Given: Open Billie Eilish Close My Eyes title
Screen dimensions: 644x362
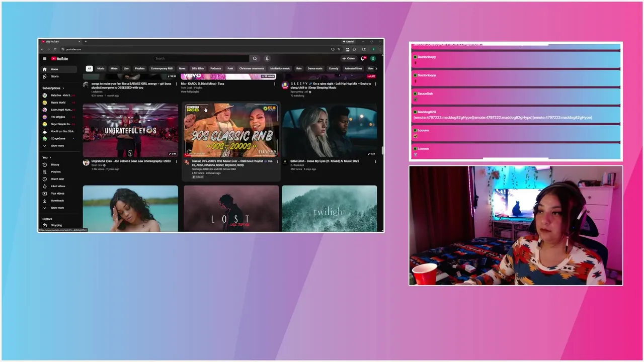Looking at the screenshot, I should tap(325, 161).
